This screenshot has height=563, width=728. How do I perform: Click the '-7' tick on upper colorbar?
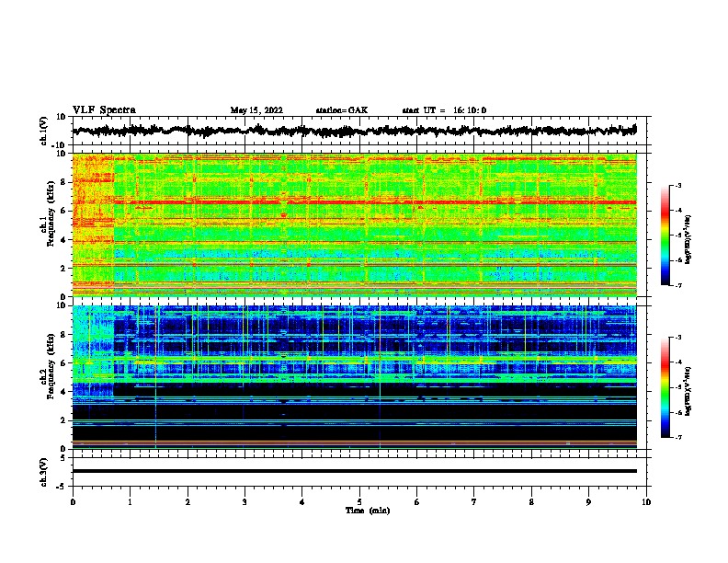pos(678,285)
